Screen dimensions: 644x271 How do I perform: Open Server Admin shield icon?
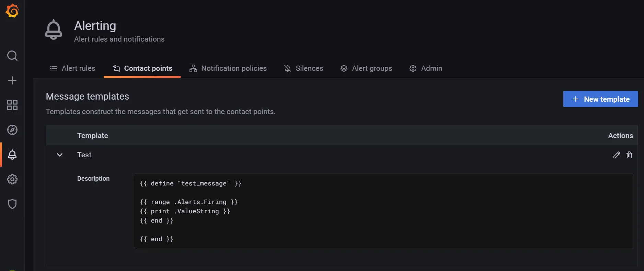point(12,204)
